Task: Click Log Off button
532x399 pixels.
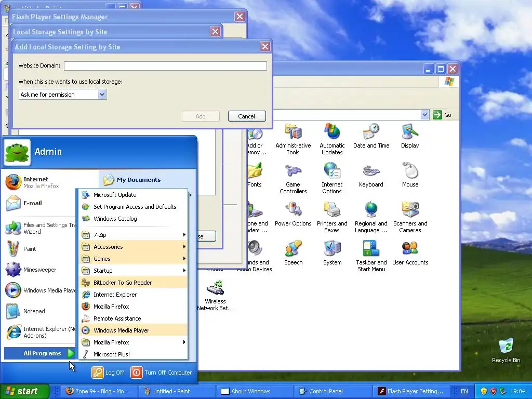Action: 108,372
